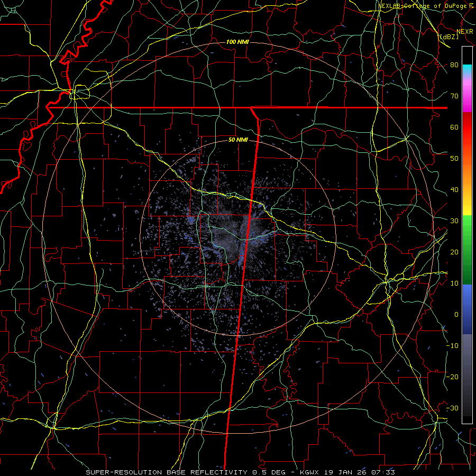Click the 50 NMI range ring label
This screenshot has width=476, height=476.
(x=239, y=140)
